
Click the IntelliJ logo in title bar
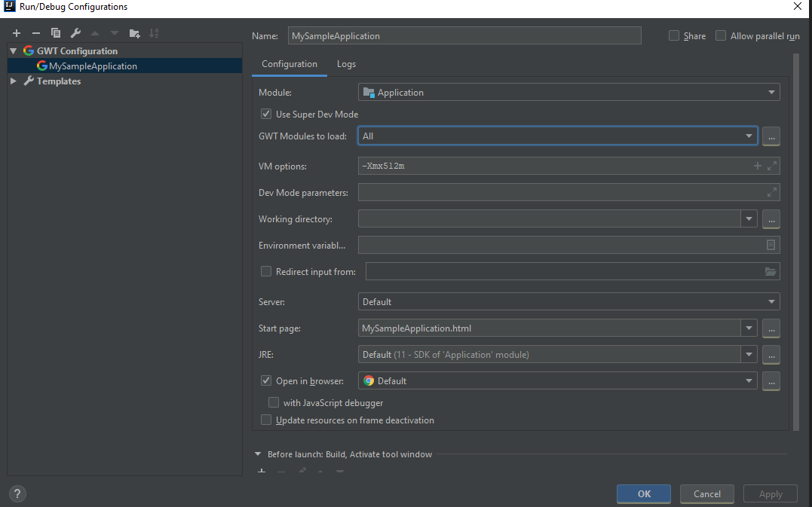(x=9, y=6)
